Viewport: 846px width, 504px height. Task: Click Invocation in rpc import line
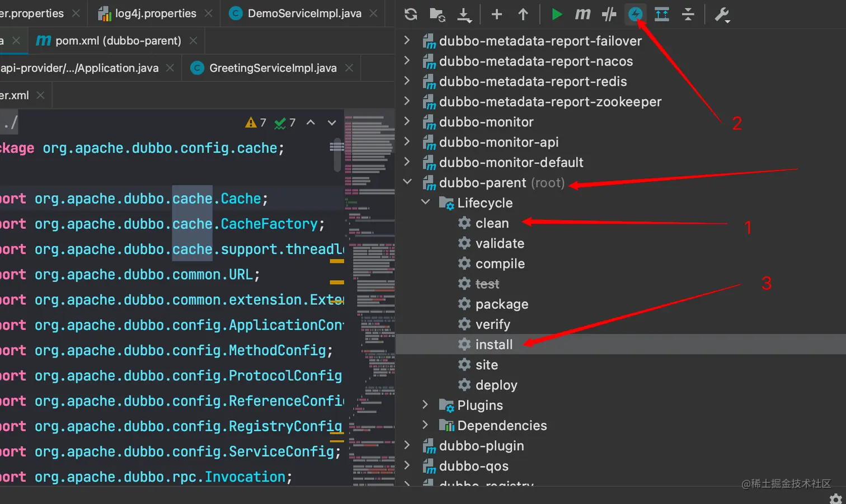pyautogui.click(x=245, y=477)
